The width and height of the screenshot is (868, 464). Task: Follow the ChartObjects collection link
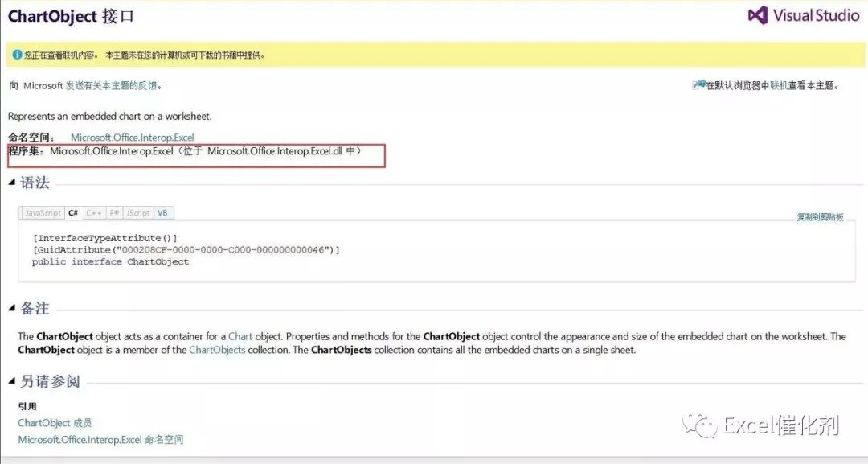coord(217,350)
